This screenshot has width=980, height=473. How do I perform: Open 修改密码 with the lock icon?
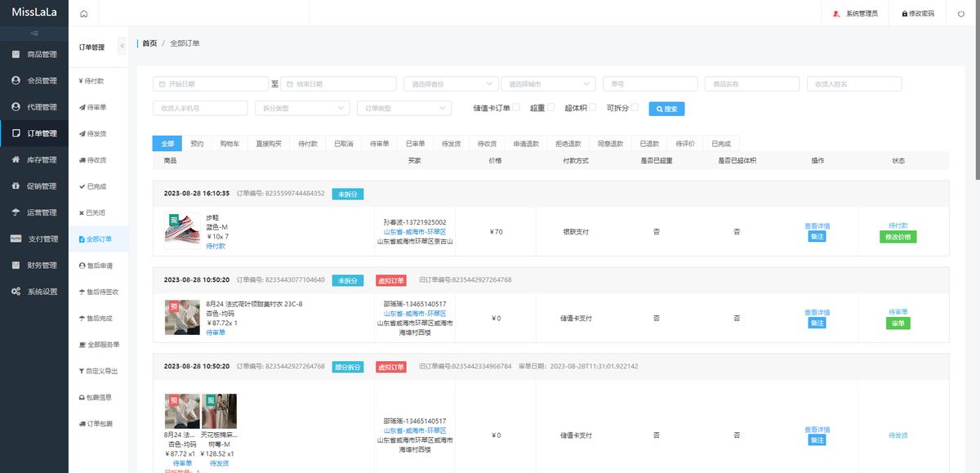coord(918,14)
